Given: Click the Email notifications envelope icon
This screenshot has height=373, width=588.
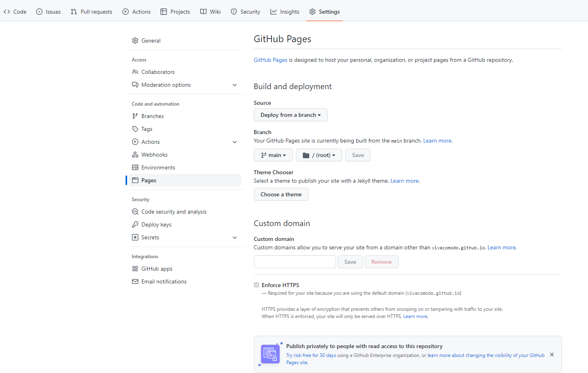Looking at the screenshot, I should 135,281.
